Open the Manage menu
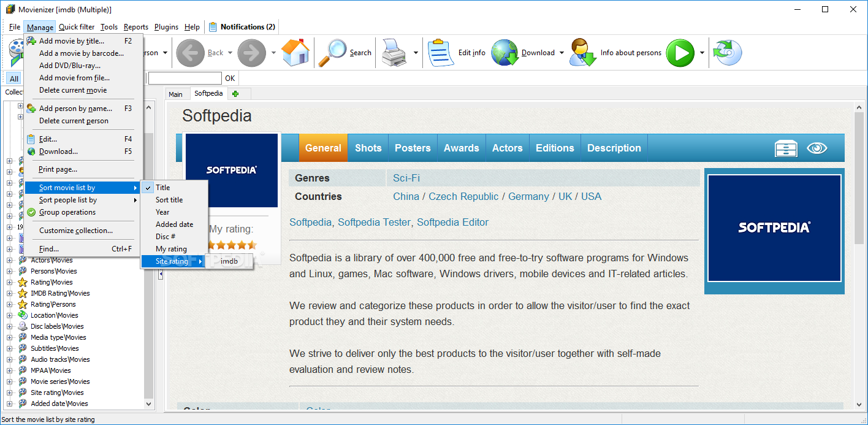 (40, 27)
